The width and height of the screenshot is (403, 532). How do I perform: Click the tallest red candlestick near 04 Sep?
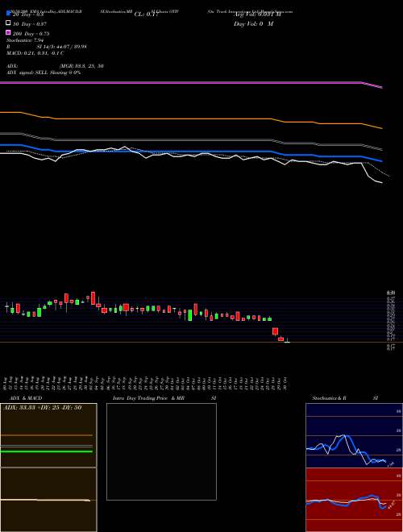click(x=93, y=298)
